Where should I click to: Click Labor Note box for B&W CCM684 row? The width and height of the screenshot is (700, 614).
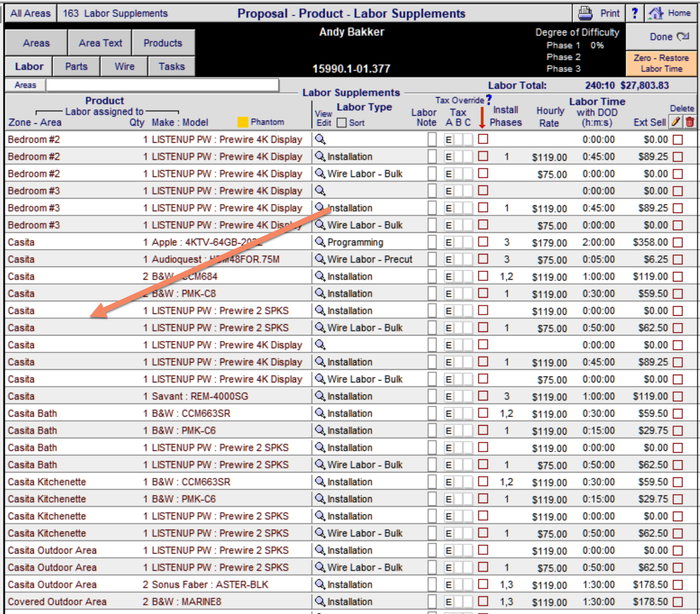(432, 276)
